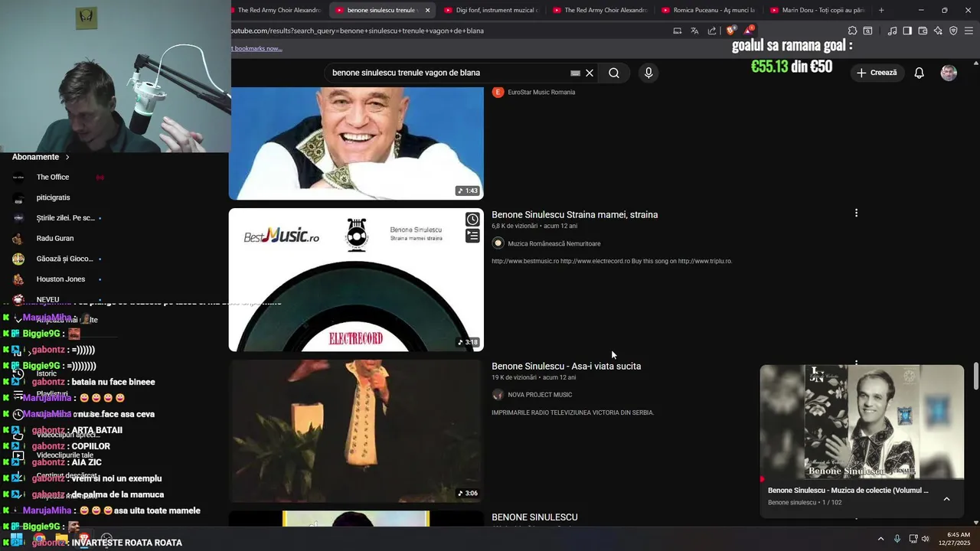Screen dimensions: 980x551
Task: Open Chrome from the taskbar
Action: pos(39,539)
